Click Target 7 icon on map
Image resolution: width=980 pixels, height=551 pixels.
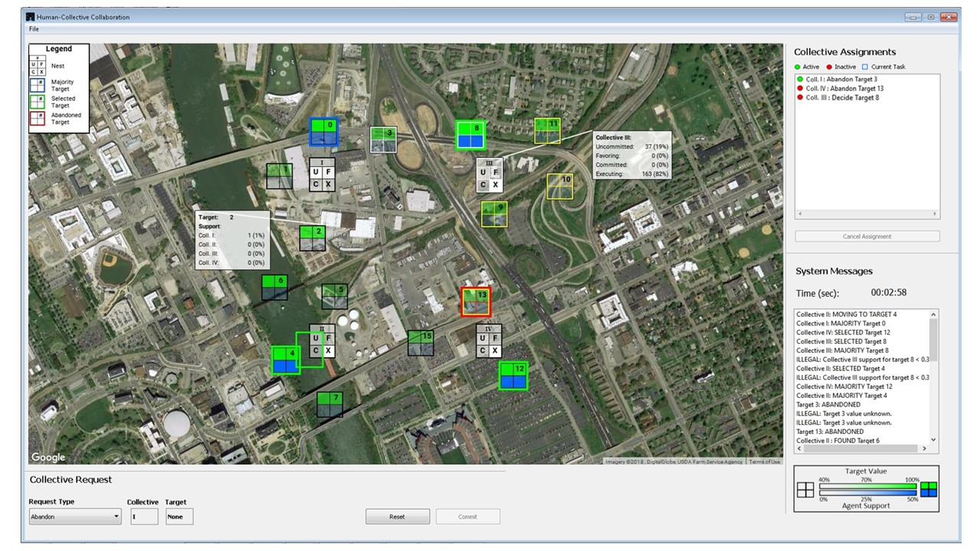click(x=330, y=404)
